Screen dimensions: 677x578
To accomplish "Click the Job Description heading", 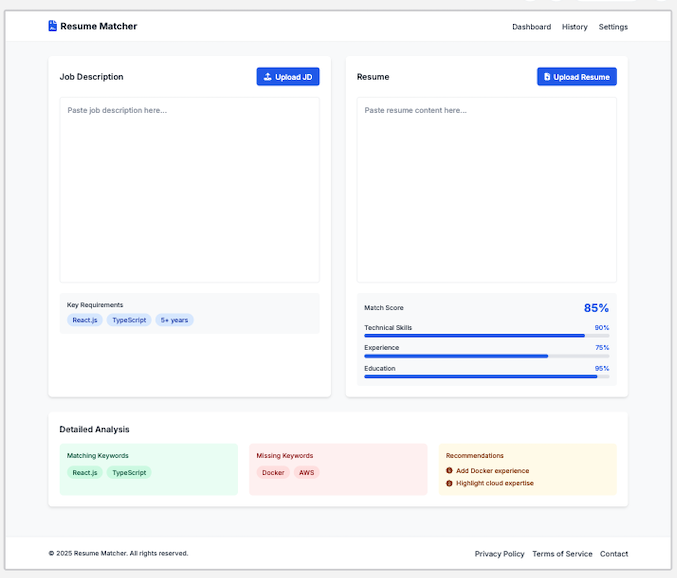I will pos(92,77).
